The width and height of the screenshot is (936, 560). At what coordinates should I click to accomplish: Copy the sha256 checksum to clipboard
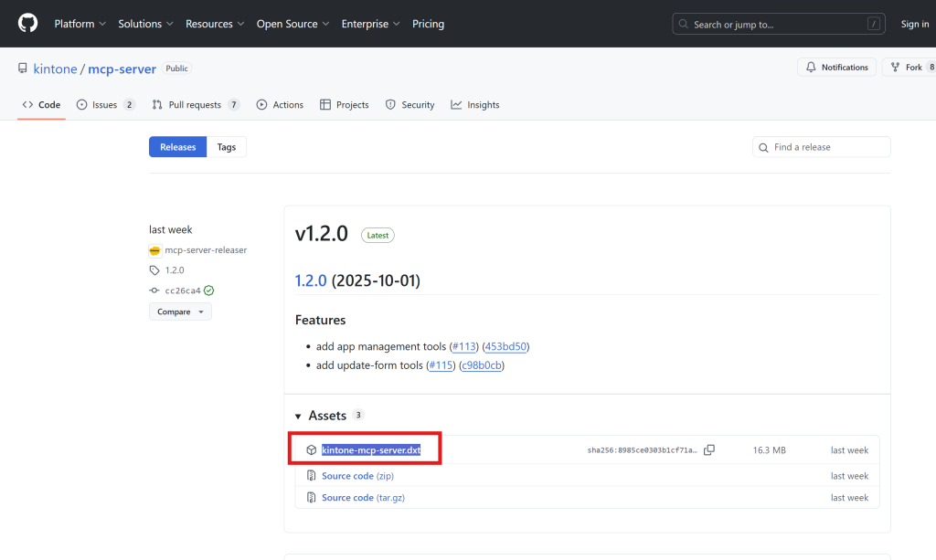tap(709, 450)
